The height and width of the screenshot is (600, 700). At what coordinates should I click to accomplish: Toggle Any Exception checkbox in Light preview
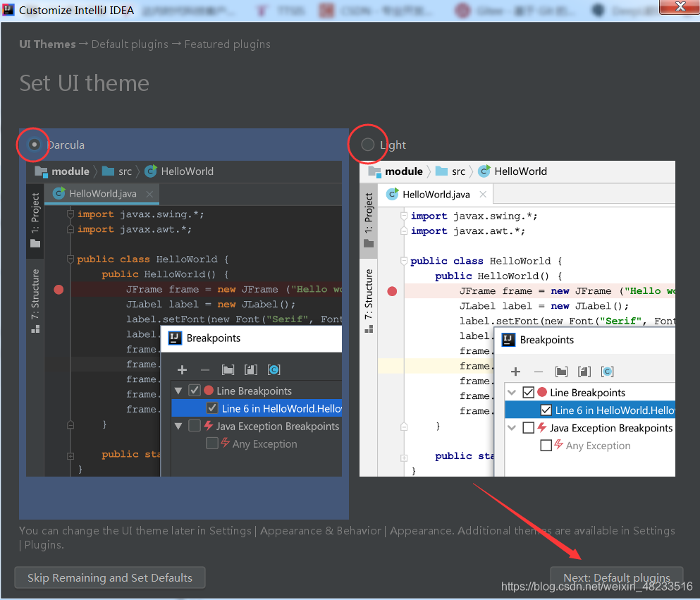coord(546,445)
